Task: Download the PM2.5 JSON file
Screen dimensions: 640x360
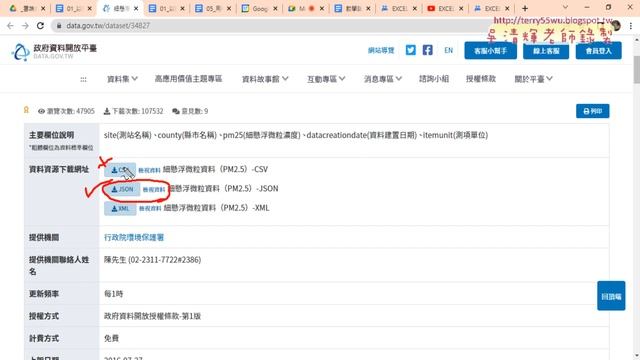Action: 122,189
